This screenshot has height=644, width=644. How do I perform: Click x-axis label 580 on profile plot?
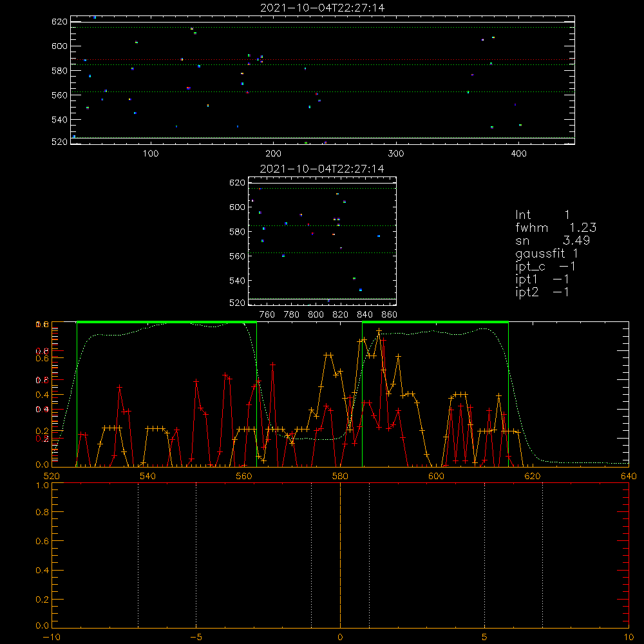click(x=340, y=477)
